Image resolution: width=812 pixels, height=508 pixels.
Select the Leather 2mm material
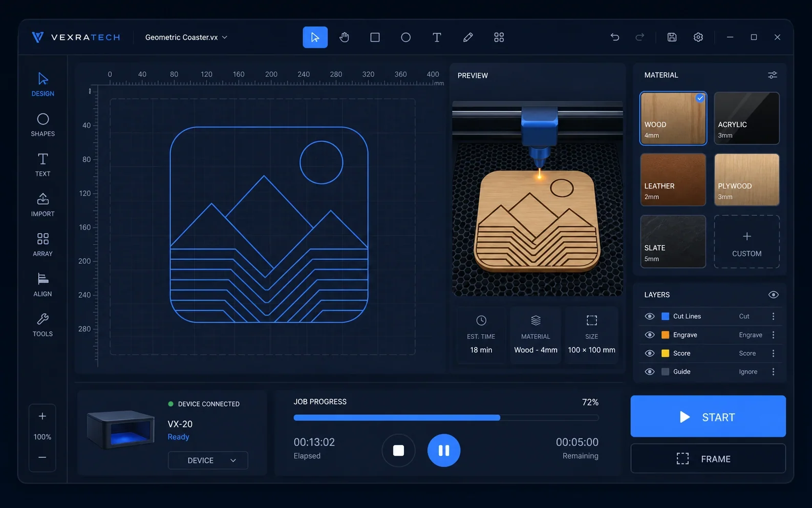pos(673,180)
